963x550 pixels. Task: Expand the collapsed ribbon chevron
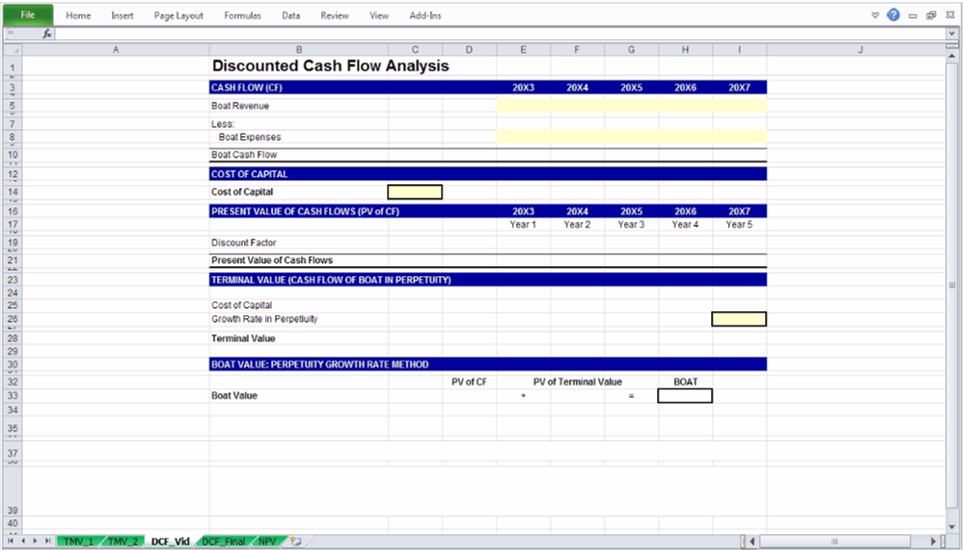[x=875, y=15]
